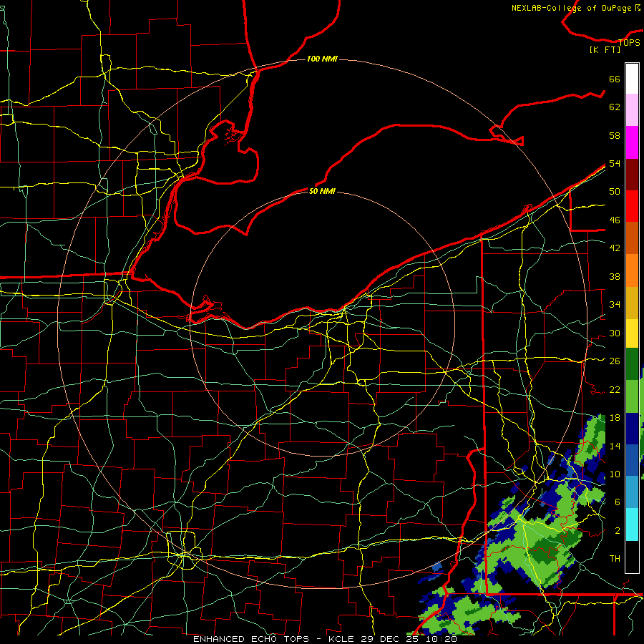Click the "62" legend value

615,107
